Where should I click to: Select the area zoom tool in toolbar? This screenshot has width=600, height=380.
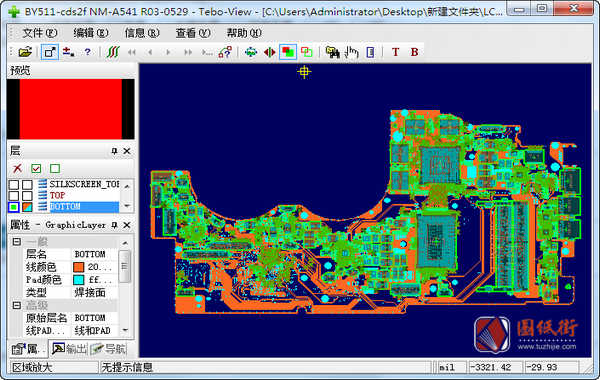[x=50, y=52]
